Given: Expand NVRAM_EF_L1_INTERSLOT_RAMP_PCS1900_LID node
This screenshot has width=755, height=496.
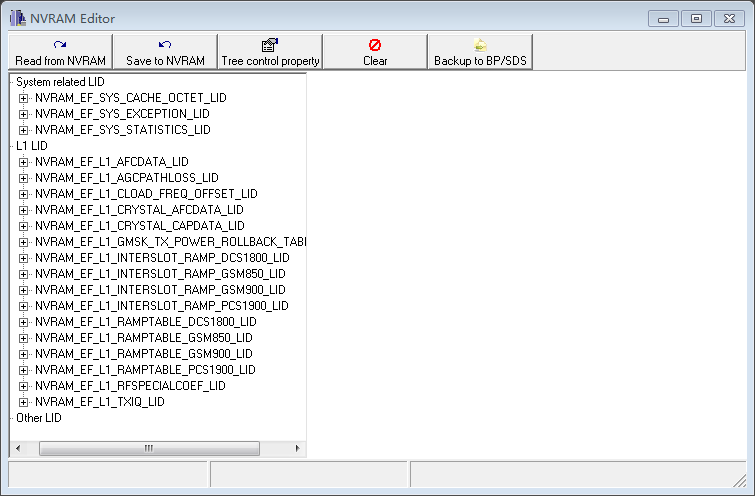Looking at the screenshot, I should [23, 306].
